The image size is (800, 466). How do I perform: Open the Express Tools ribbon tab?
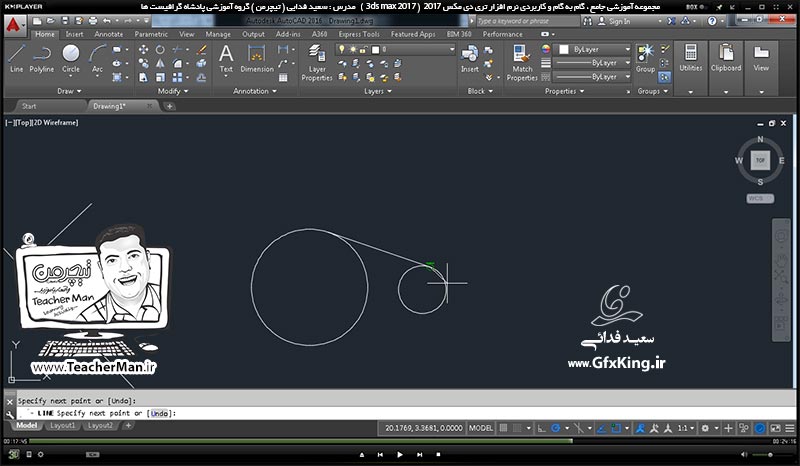tap(359, 34)
